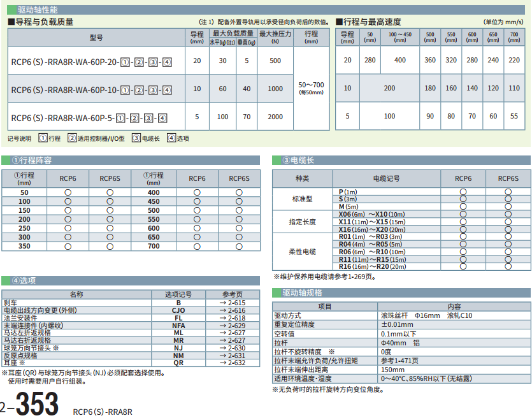Open page reference "→ 2-615" for 刹车
Viewport: 532px width, 418px height.
[x=233, y=303]
